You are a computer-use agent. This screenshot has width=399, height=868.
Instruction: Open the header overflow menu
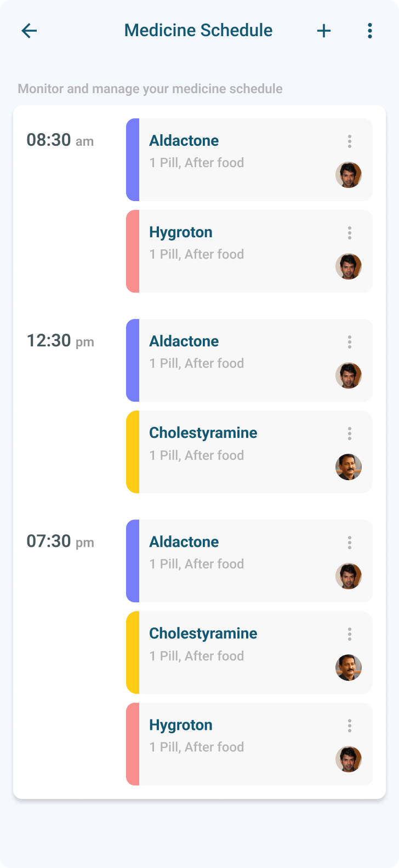(370, 31)
